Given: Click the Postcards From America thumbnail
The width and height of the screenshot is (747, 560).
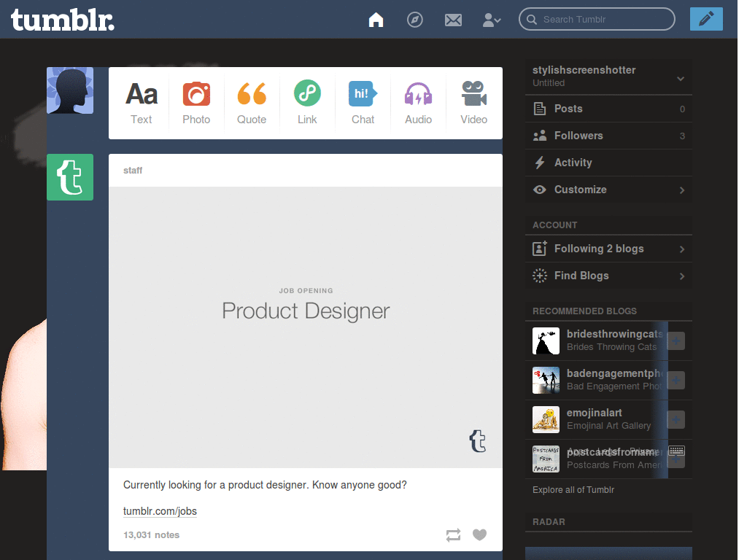Looking at the screenshot, I should (546, 459).
